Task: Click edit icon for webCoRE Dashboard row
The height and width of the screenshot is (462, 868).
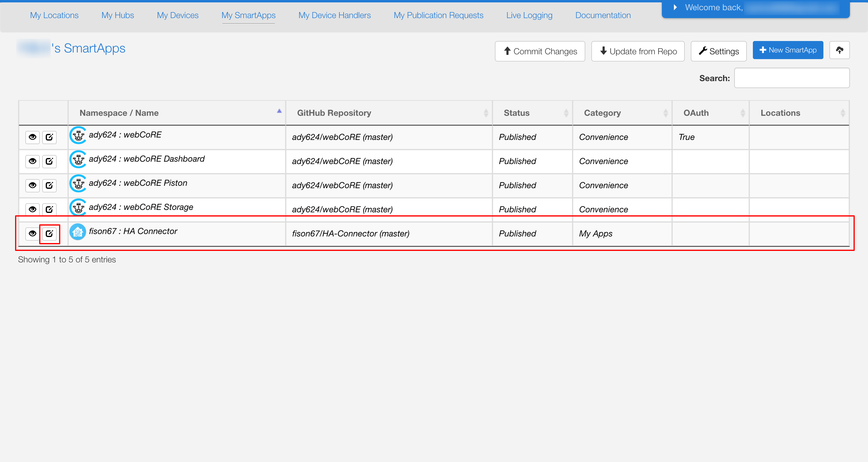Action: tap(49, 161)
